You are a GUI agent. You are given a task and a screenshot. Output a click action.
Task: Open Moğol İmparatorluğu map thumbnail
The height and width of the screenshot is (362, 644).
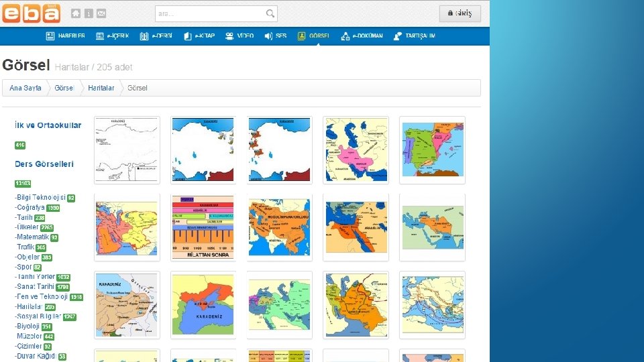(280, 227)
